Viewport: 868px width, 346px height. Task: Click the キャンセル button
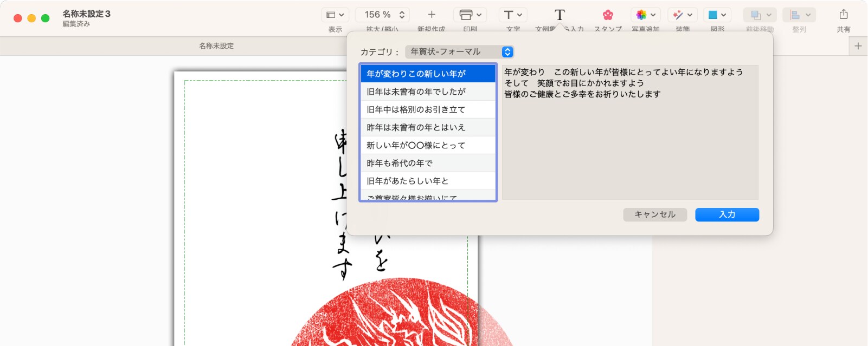pos(655,214)
